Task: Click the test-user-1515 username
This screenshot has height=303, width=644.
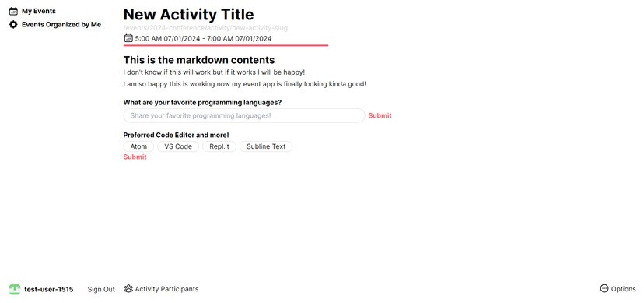Action: 49,289
